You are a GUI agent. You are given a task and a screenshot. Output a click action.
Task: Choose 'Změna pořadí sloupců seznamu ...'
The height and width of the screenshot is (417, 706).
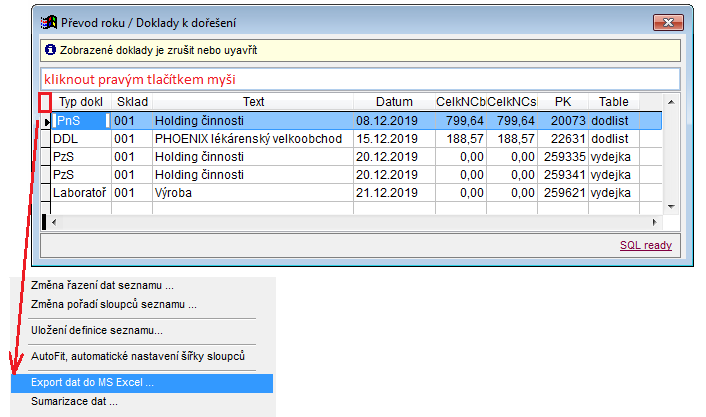coord(114,304)
